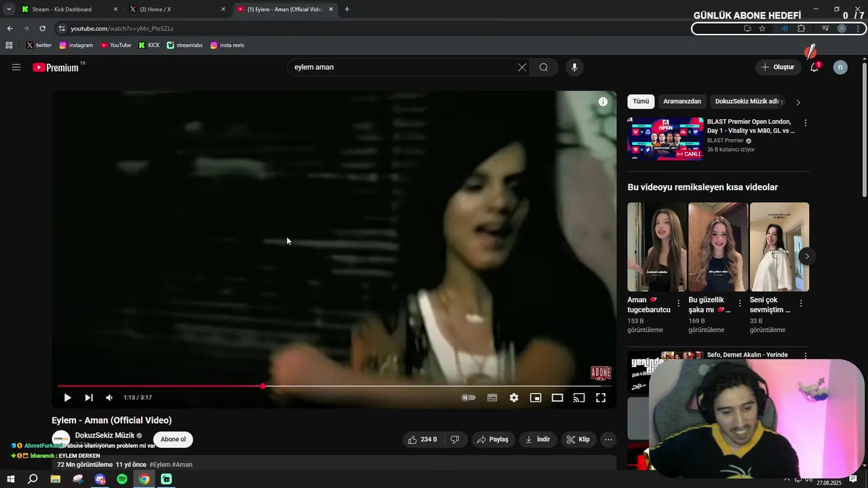868x488 pixels.
Task: Open the Chrome apps grid icon
Action: (9, 45)
